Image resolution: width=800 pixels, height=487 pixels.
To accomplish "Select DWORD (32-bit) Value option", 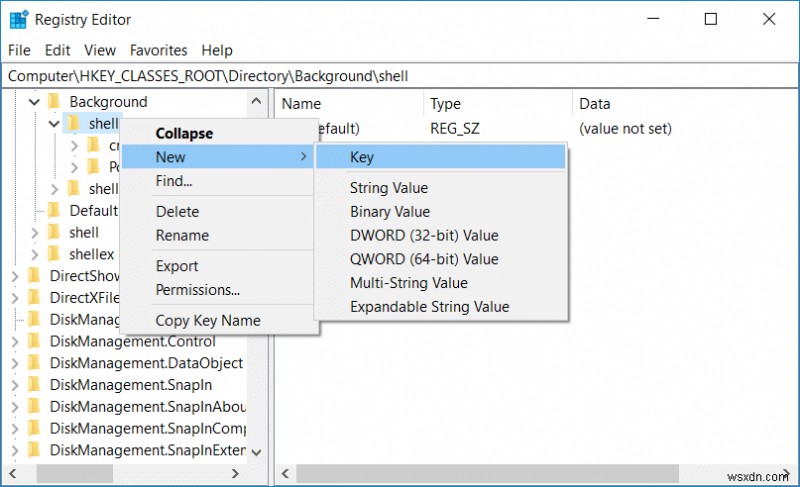I will tap(423, 236).
